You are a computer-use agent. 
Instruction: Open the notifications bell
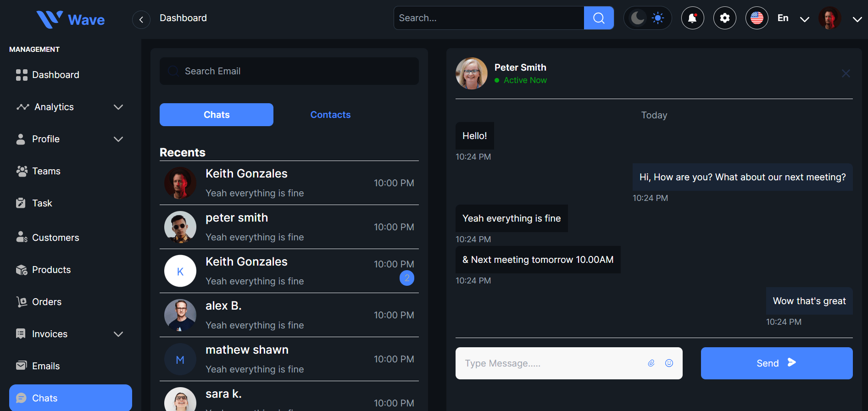coord(693,18)
